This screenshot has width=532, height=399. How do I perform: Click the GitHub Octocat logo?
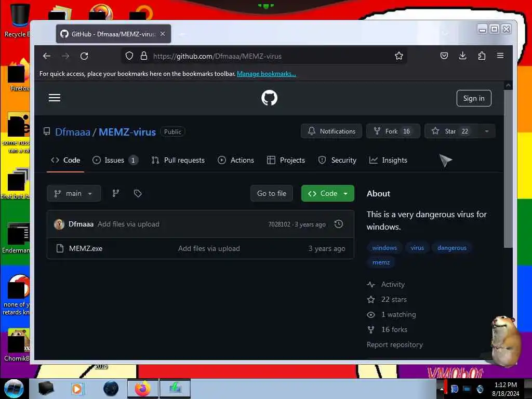[x=270, y=98]
